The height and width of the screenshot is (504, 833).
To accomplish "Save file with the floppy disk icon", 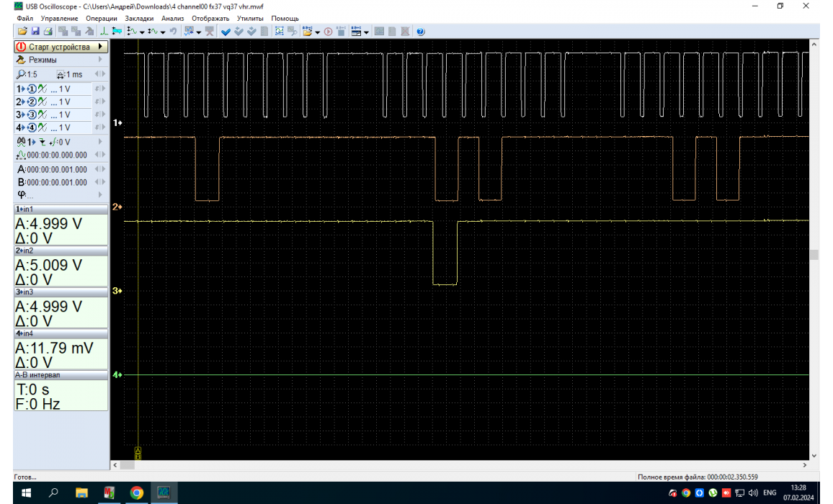I will click(x=35, y=32).
